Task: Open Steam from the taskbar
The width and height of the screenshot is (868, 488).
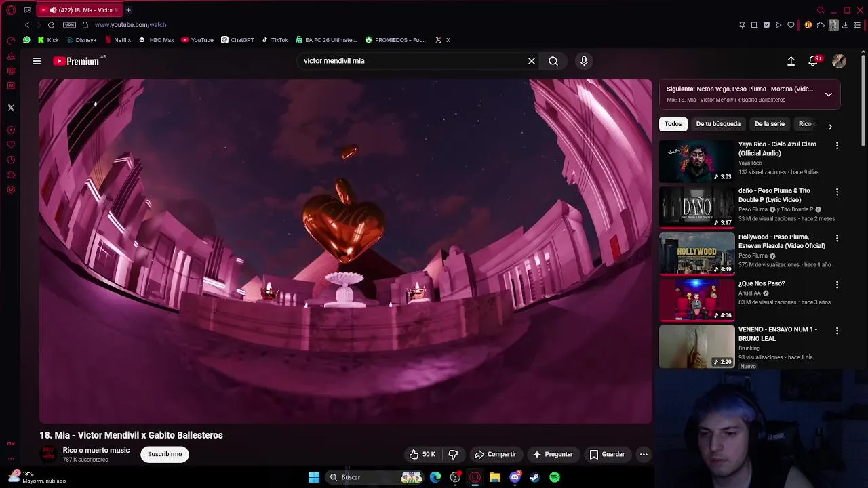Action: pos(534,477)
